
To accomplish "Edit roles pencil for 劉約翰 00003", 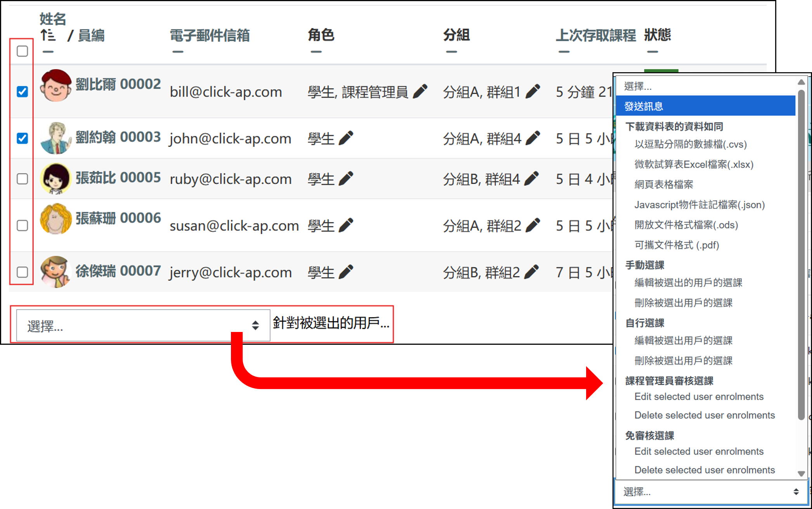I will 346,138.
